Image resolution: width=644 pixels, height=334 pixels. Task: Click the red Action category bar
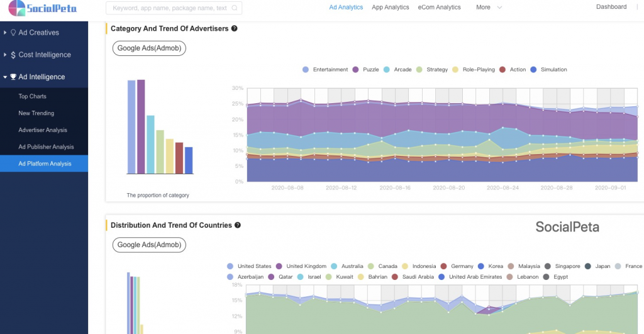click(x=179, y=158)
